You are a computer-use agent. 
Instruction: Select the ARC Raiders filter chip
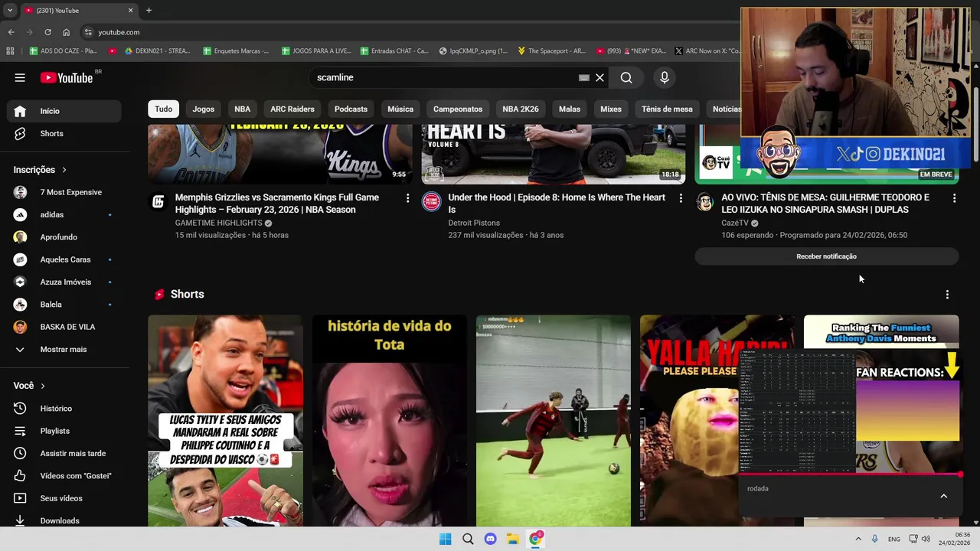click(x=292, y=109)
